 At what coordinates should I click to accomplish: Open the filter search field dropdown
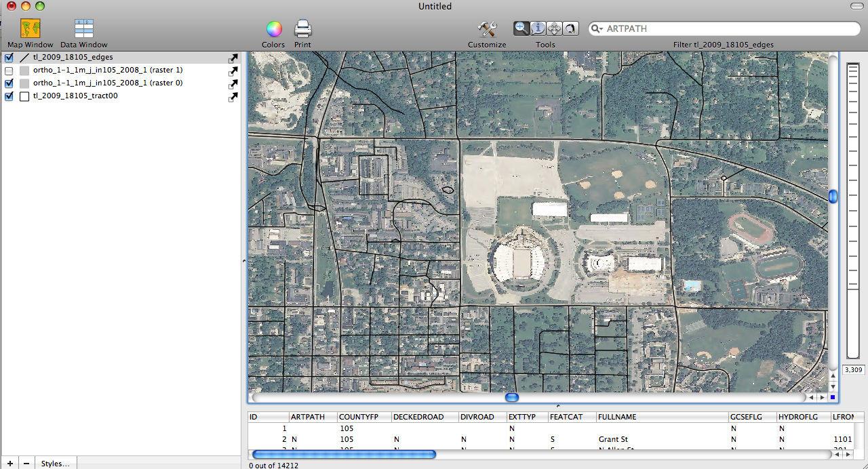point(597,29)
